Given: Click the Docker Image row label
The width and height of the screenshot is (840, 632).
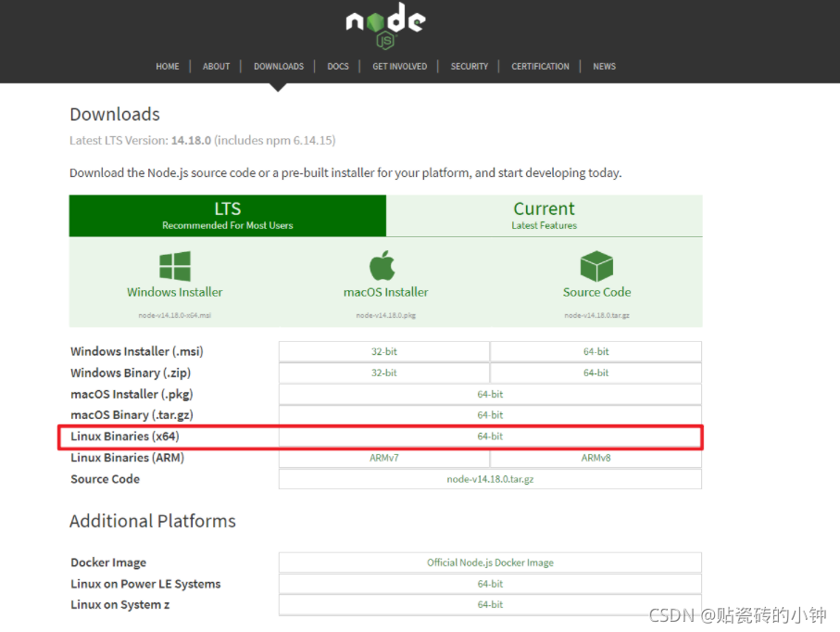Looking at the screenshot, I should tap(108, 562).
